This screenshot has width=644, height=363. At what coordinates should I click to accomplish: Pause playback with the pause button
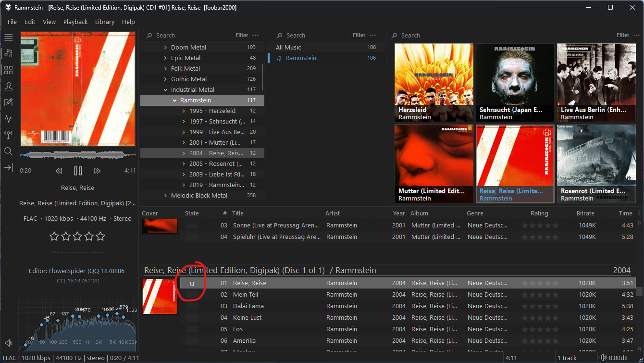78,171
